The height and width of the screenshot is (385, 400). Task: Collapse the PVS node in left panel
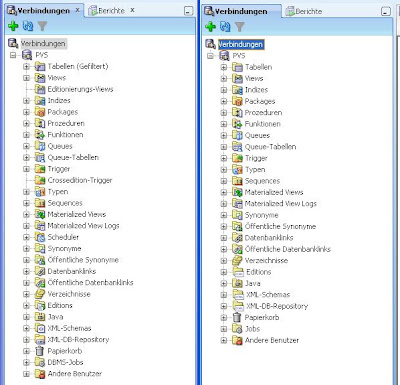pos(13,55)
